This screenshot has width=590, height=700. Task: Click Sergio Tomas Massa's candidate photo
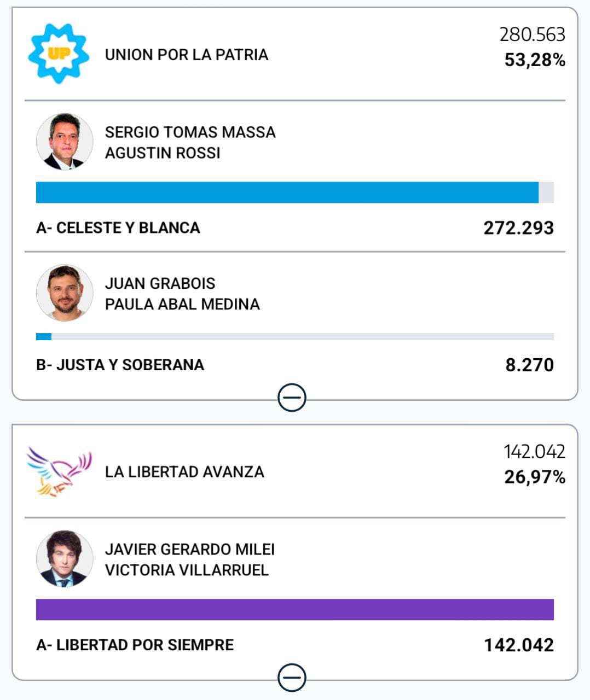pos(65,142)
